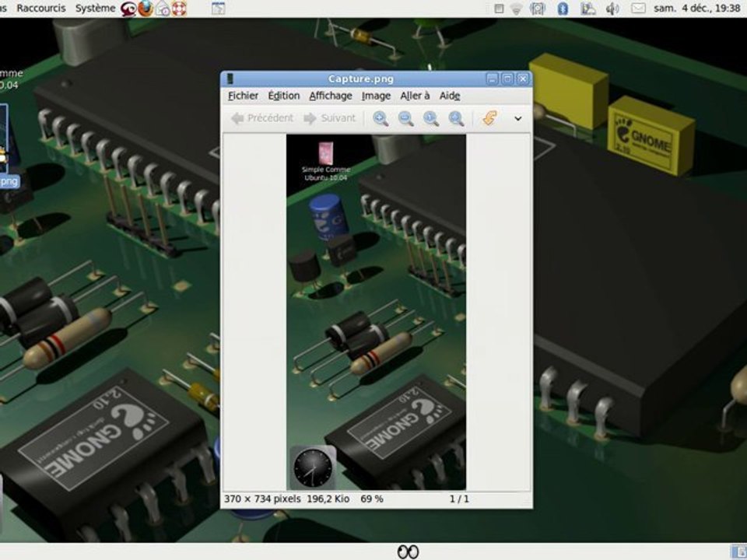The image size is (747, 560).
Task: Click the 69 % zoom level text
Action: pyautogui.click(x=372, y=499)
